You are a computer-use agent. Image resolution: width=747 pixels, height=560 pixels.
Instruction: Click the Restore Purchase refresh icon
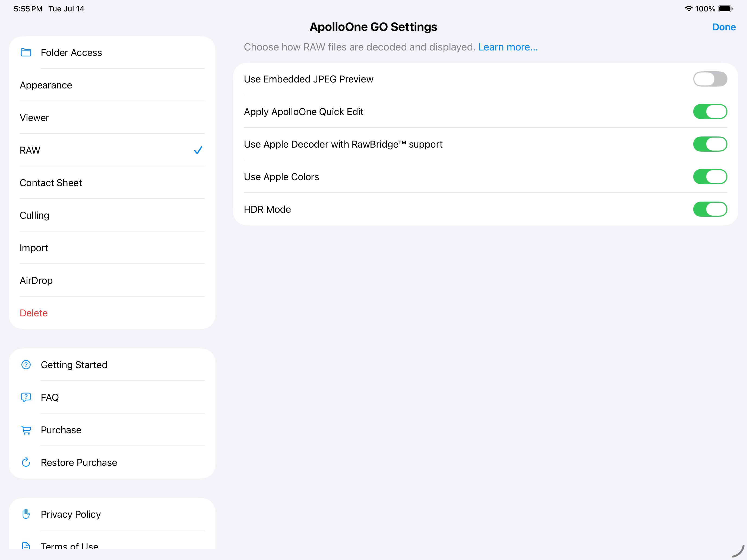point(26,462)
